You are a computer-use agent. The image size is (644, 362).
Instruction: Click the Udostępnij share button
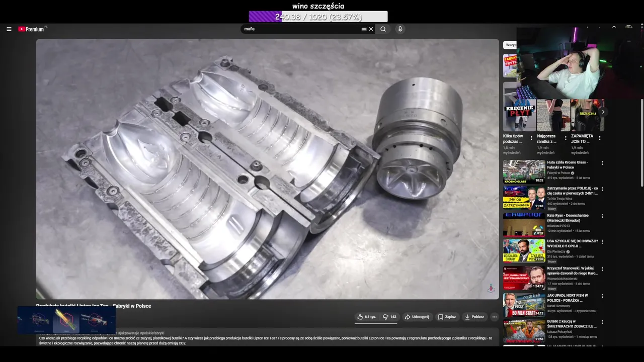[x=417, y=317]
